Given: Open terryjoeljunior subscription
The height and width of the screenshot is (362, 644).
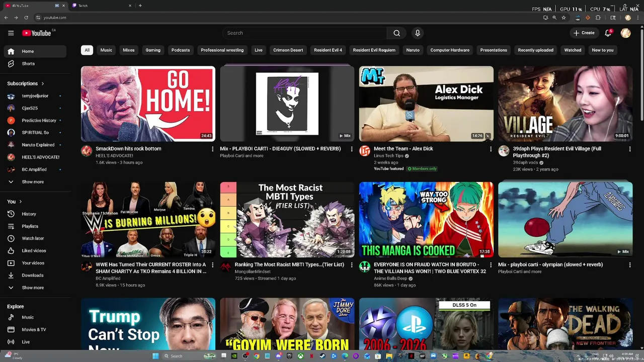Looking at the screenshot, I should click(x=35, y=96).
